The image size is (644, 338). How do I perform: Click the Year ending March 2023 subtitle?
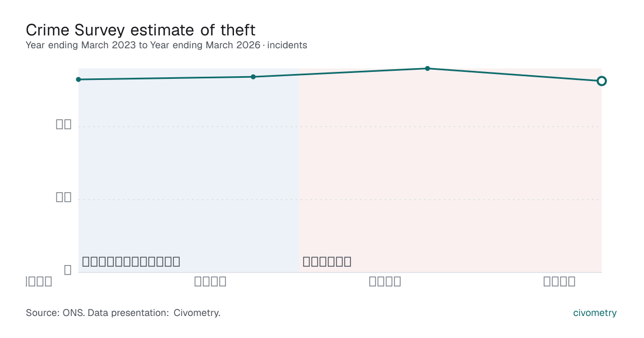[80, 45]
